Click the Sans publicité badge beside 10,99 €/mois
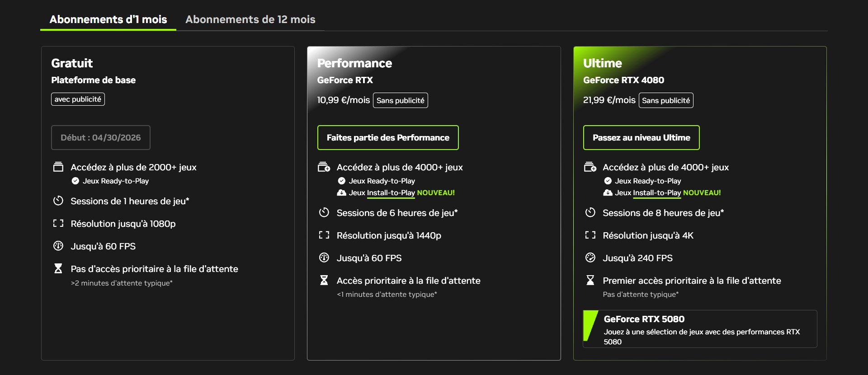Image resolution: width=868 pixels, height=375 pixels. click(401, 100)
